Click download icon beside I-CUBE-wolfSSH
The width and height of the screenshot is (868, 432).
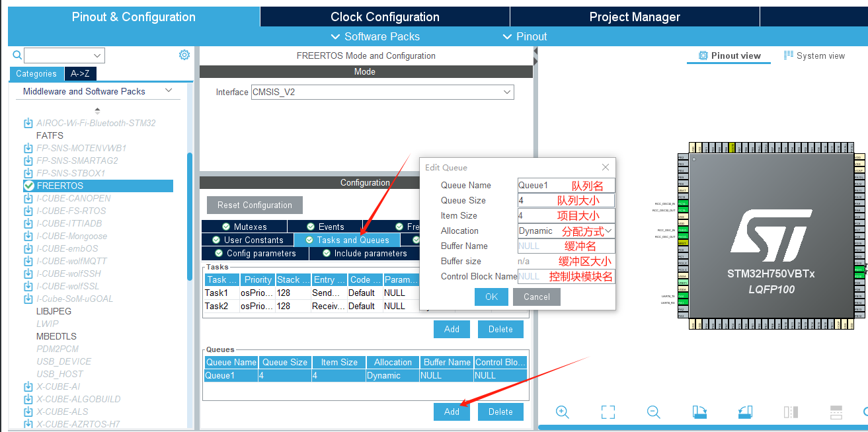tap(28, 273)
